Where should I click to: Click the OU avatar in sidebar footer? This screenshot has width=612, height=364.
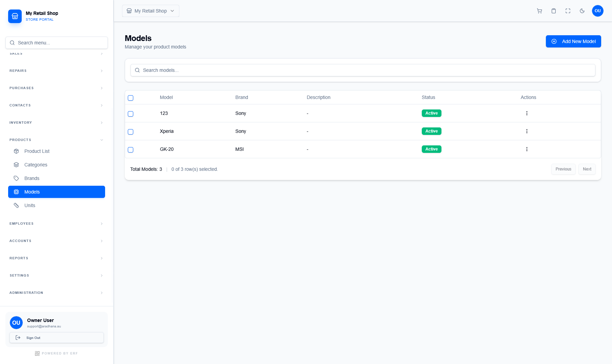(x=16, y=323)
